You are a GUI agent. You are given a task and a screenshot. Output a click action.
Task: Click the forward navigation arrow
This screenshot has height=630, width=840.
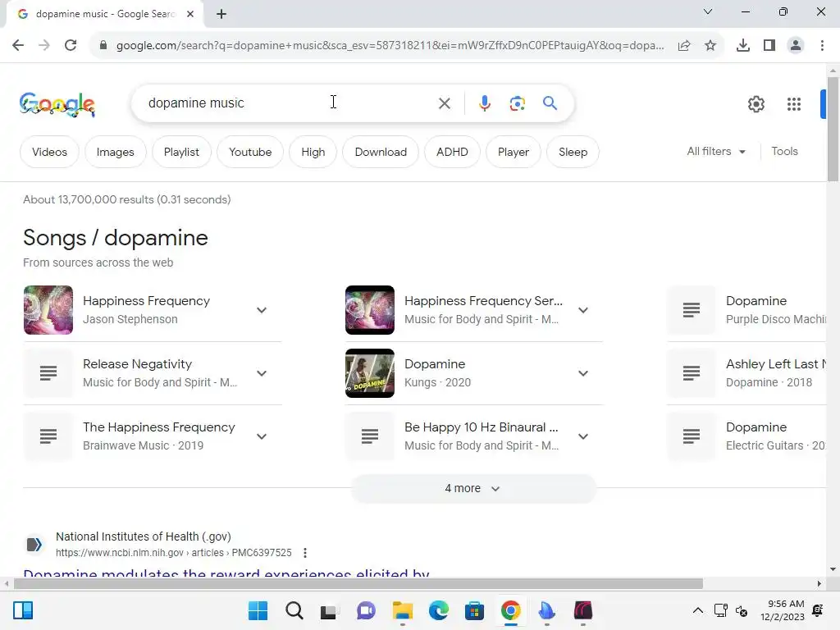click(44, 46)
